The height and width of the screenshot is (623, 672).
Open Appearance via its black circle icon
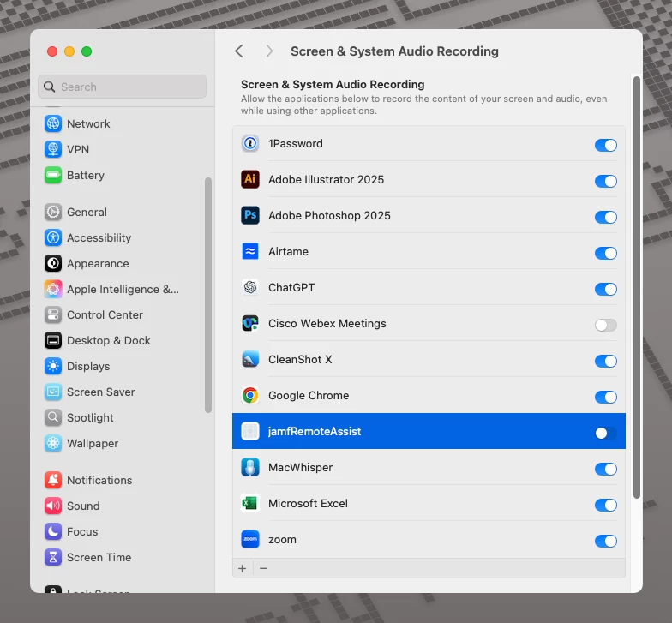[53, 264]
